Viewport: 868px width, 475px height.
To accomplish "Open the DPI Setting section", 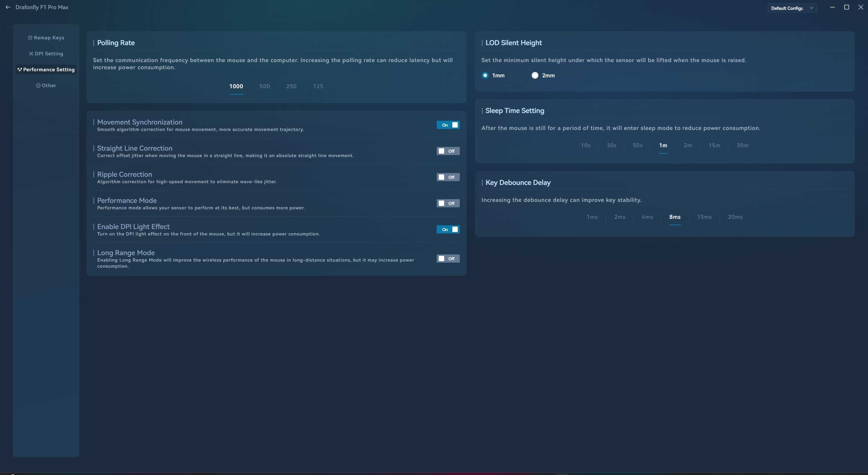I will click(46, 54).
